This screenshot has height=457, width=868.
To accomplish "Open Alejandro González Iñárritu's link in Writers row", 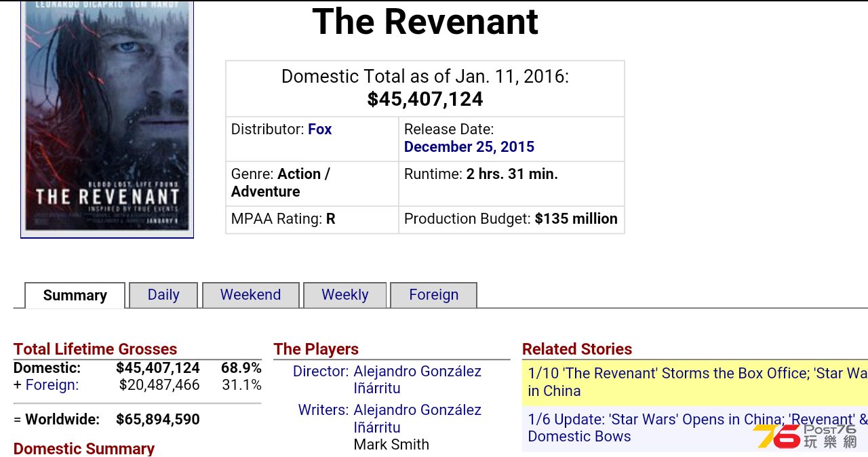I will [x=418, y=418].
